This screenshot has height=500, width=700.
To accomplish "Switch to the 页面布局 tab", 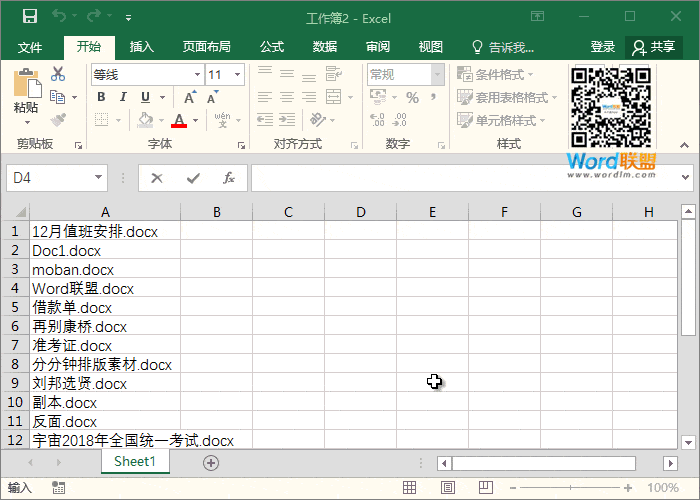I will coord(206,46).
